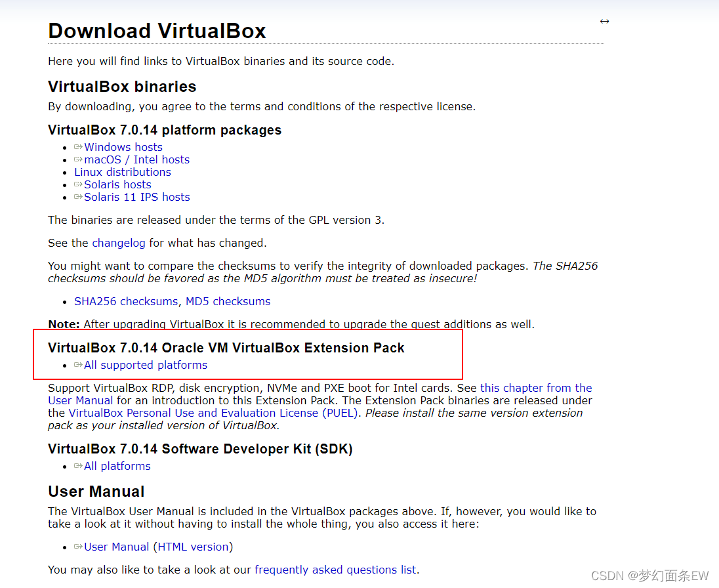Click the VirtualBox 7.0.14 platform packages heading
Viewport: 719px width, 588px height.
(x=165, y=130)
